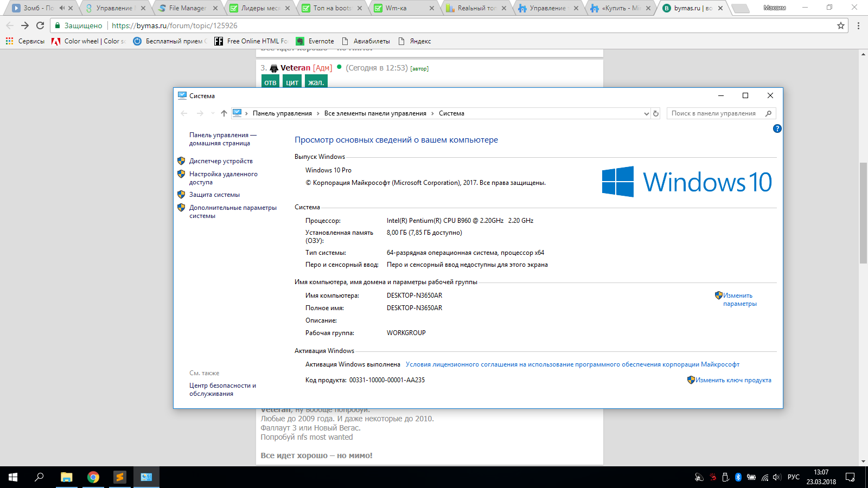Screen dimensions: 868x488
Task: Open Центр безопасности и обслуживания link
Action: coord(222,389)
